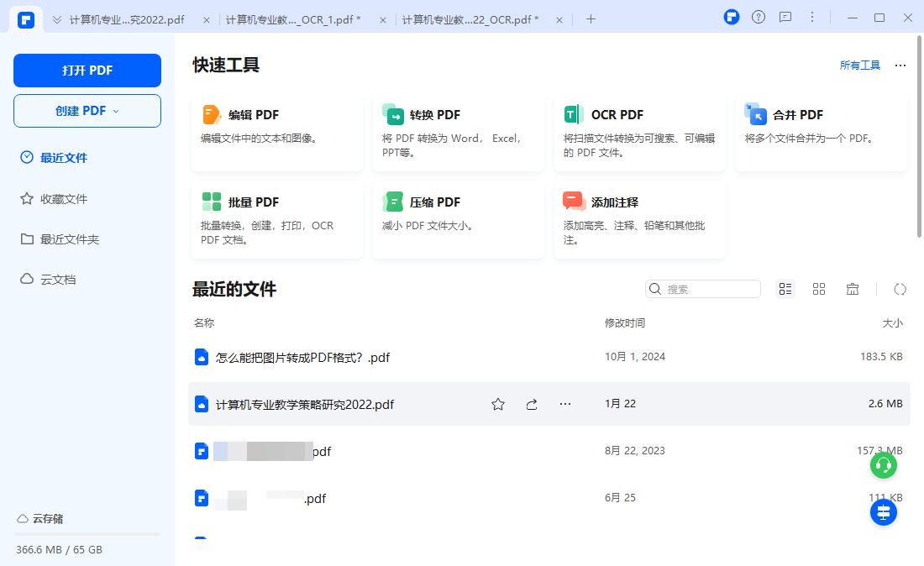This screenshot has height=566, width=924.
Task: Open more options for 计算机专业教学策略研究2022.pdf
Action: coord(564,404)
